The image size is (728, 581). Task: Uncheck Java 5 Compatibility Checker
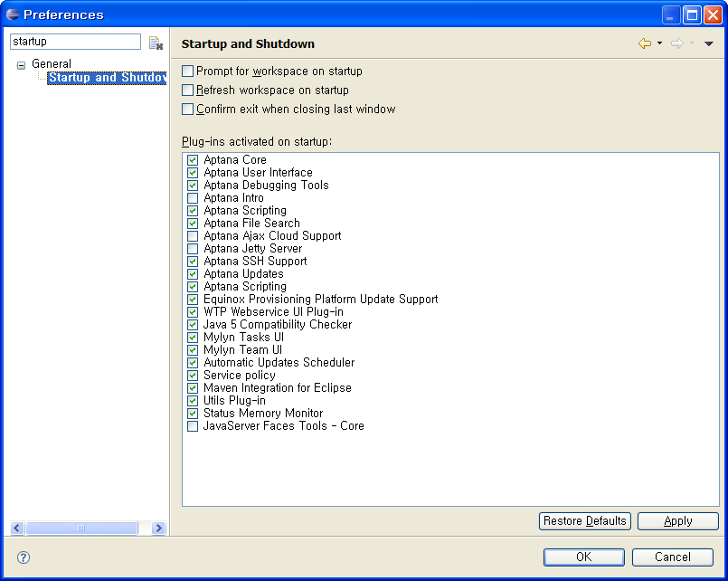point(193,325)
